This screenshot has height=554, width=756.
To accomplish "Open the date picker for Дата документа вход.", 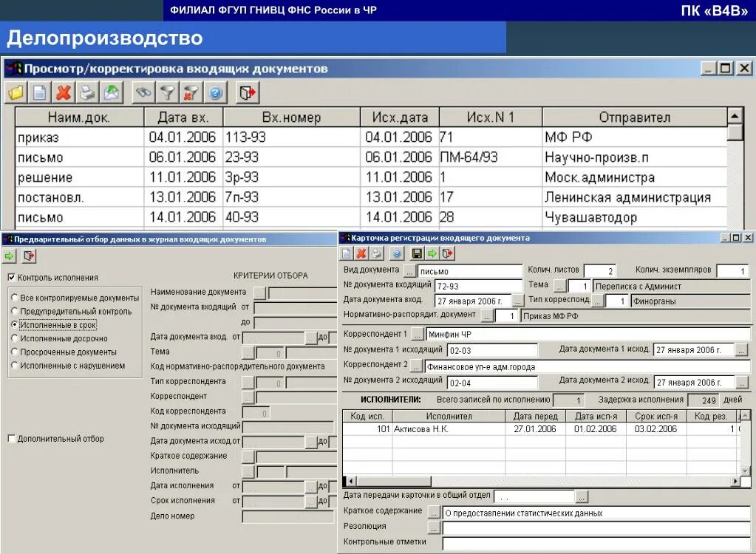I will coord(518,301).
